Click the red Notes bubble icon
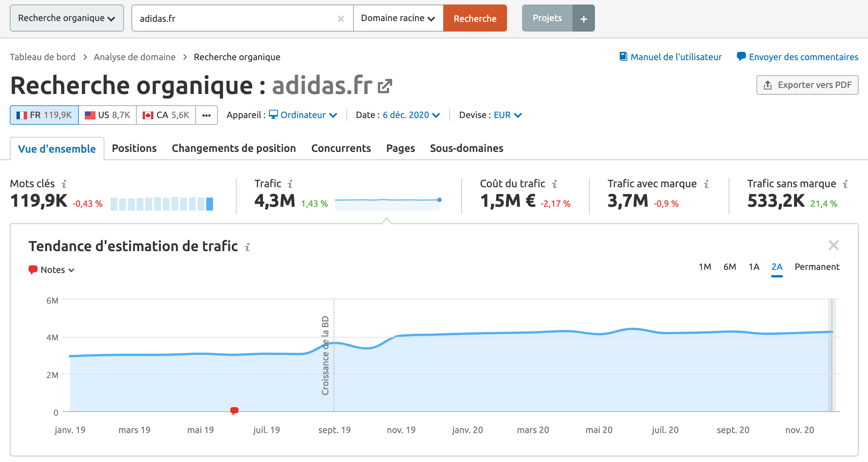Viewport: 868px width, 462px height. pos(33,270)
